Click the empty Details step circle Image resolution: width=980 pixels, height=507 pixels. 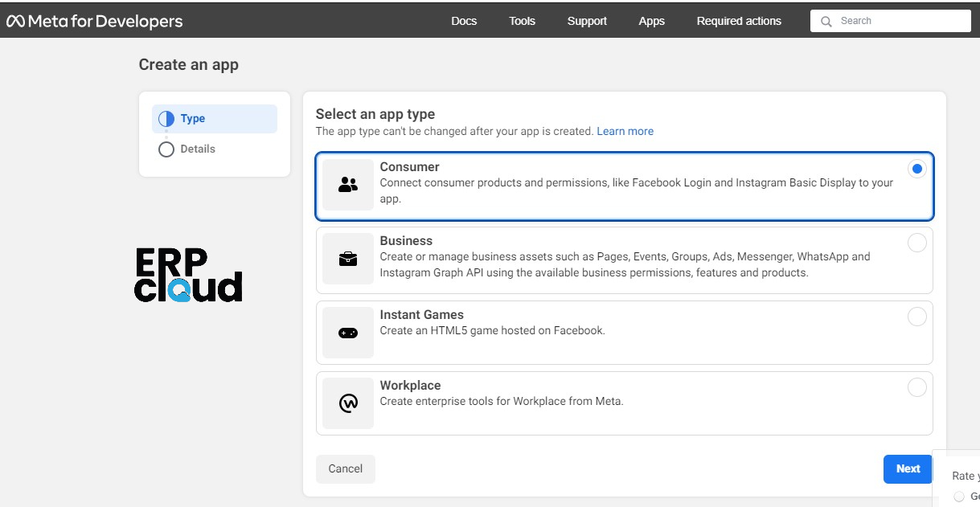[x=166, y=149]
